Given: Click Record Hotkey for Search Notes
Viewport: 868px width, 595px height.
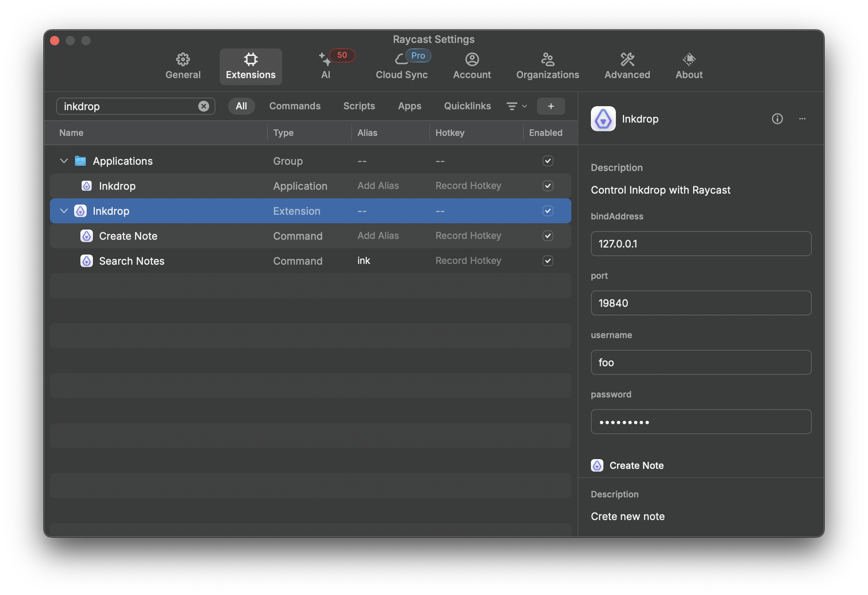Looking at the screenshot, I should point(468,261).
